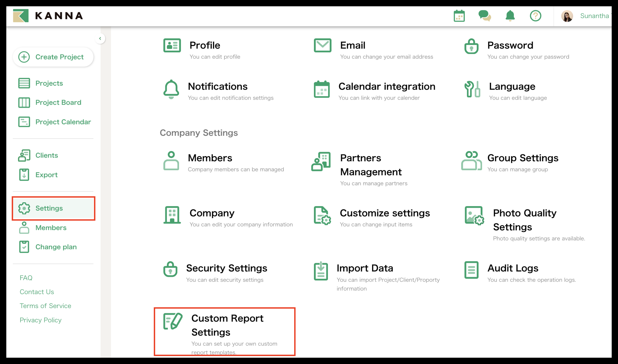Open the chat messages icon
Viewport: 618px width, 364px height.
pos(484,16)
